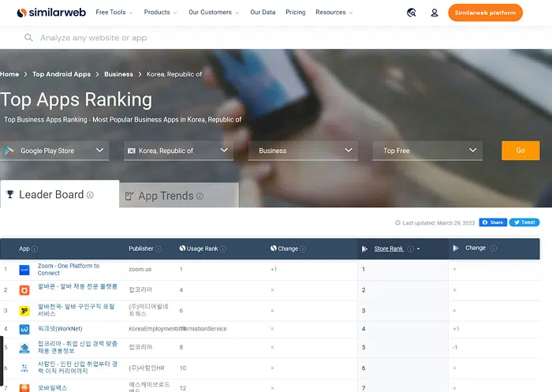
Task: Click the WorkNet app icon
Action: 24,330
